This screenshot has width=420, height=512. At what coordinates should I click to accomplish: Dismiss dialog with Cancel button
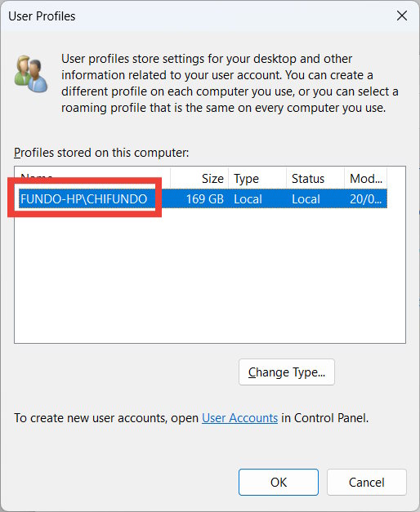click(367, 483)
